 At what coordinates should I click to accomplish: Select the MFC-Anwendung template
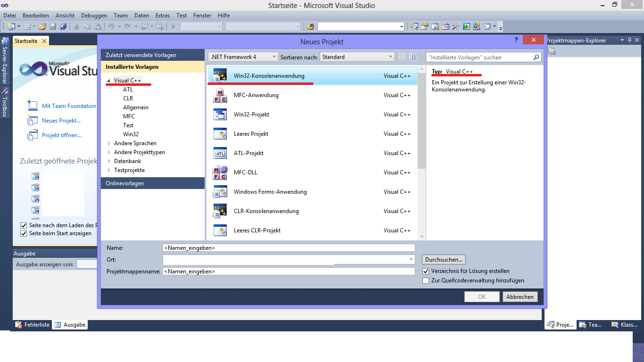click(256, 95)
